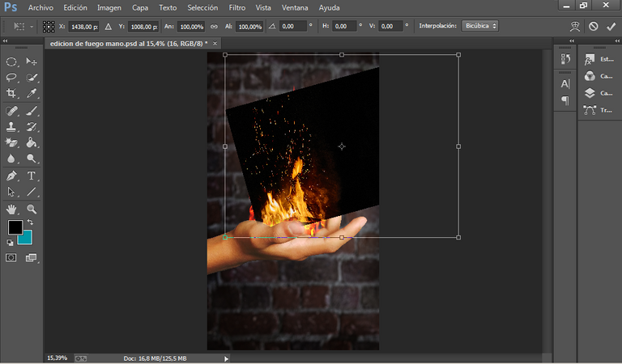Reset default foreground and background colors

[x=10, y=243]
